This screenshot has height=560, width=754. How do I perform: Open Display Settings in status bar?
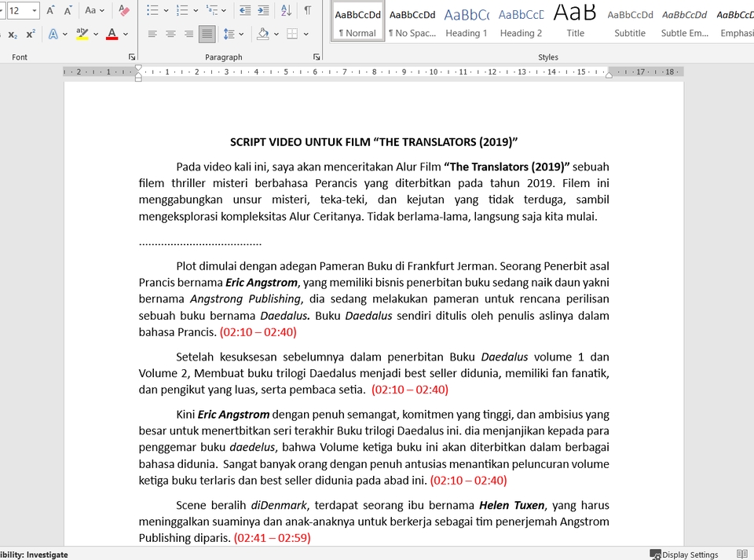684,555
